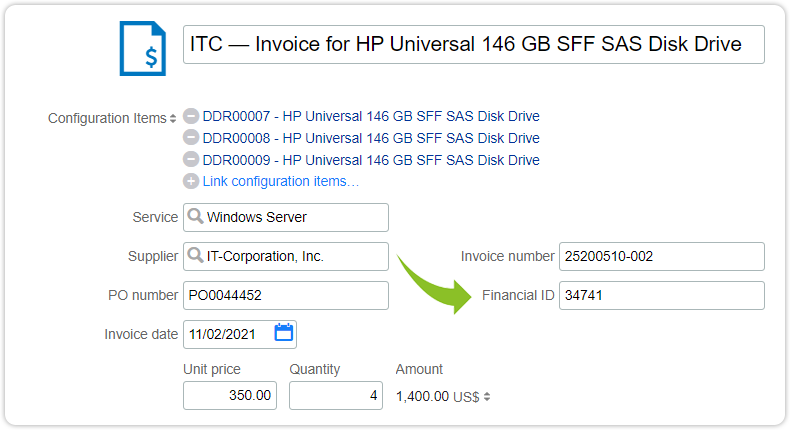Click the invoice document dollar icon
This screenshot has width=790, height=430.
click(143, 48)
